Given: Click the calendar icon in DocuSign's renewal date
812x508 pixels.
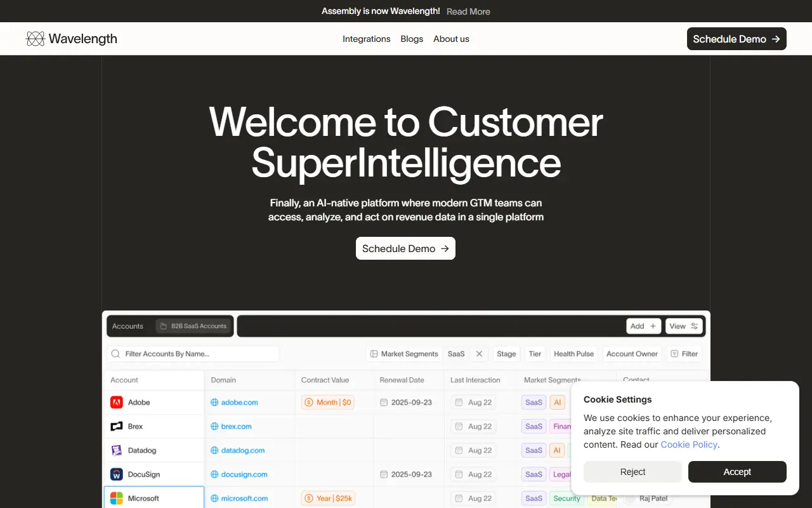Looking at the screenshot, I should (x=384, y=474).
